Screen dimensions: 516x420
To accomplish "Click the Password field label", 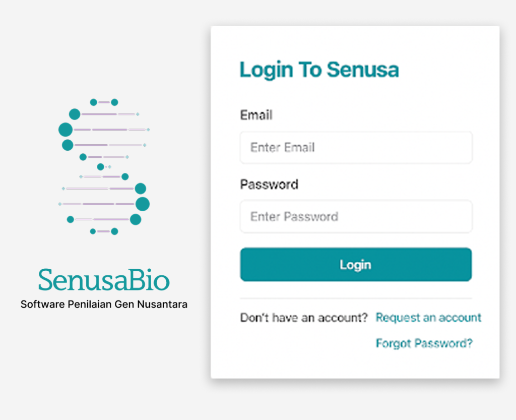I will coord(269,184).
